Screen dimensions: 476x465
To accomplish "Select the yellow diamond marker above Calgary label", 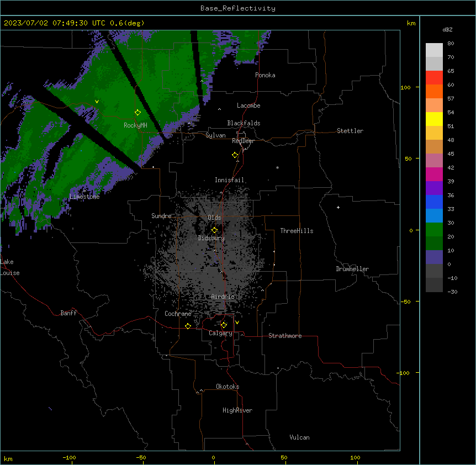I will click(x=224, y=325).
